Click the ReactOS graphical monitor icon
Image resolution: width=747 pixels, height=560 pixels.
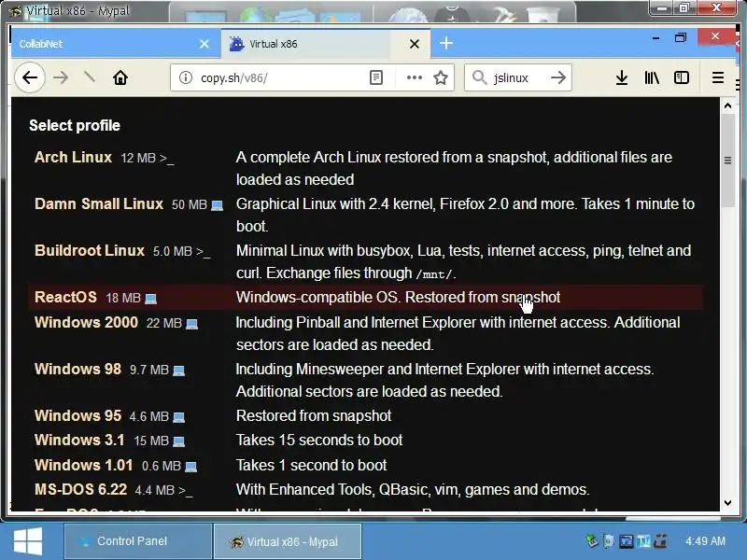pos(150,299)
